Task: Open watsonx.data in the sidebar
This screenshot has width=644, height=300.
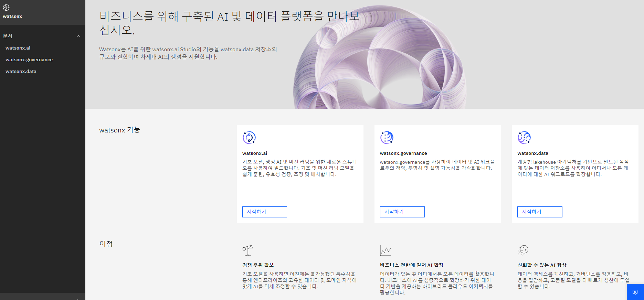Action: 21,72
